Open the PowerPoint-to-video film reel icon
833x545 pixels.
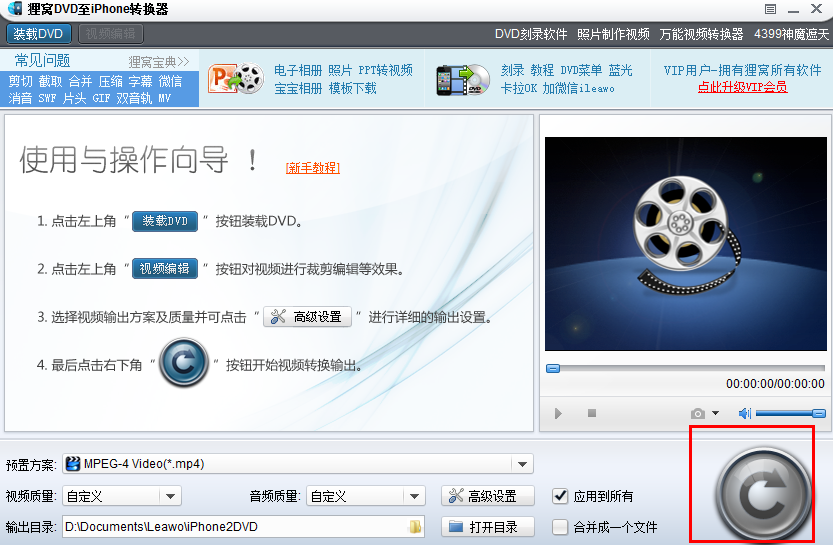236,79
